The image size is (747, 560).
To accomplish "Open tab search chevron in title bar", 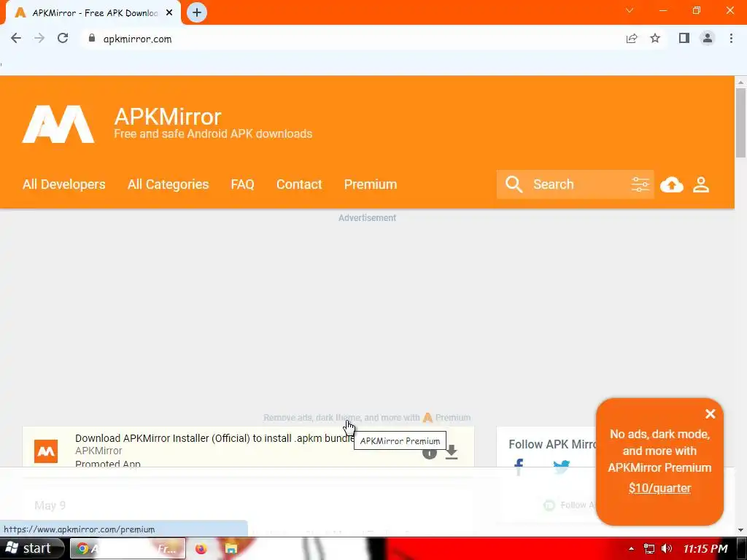I will coord(630,10).
